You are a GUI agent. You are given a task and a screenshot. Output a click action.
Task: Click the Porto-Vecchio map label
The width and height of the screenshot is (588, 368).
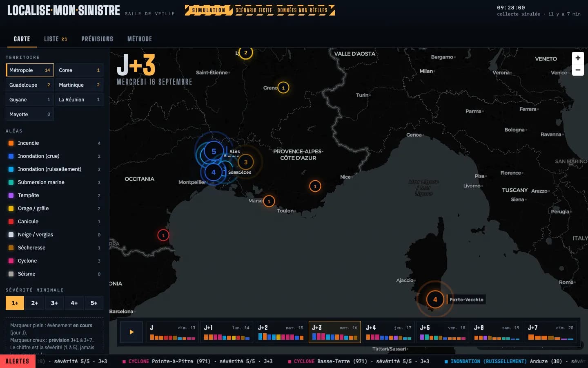tap(466, 300)
